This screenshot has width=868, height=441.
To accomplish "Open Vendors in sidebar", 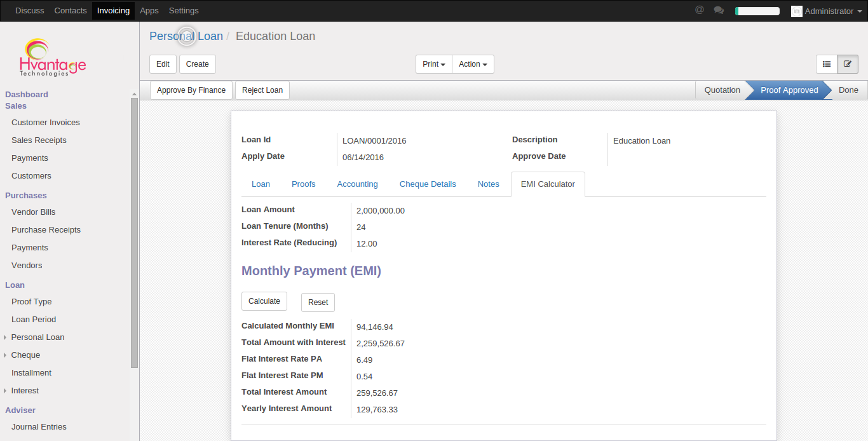I will [27, 266].
